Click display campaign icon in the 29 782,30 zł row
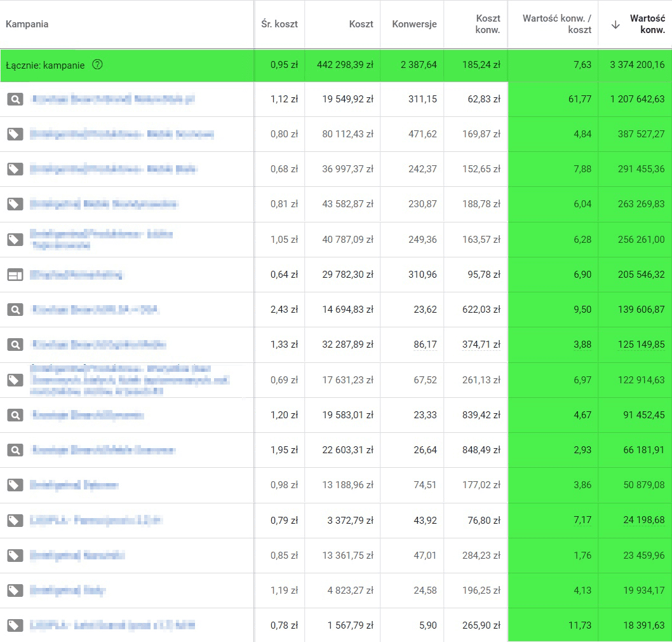Image resolution: width=672 pixels, height=642 pixels. click(x=15, y=275)
